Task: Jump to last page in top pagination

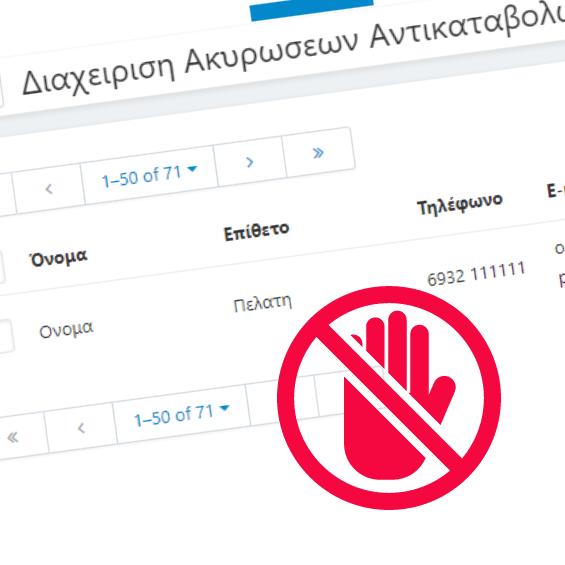Action: click(x=319, y=153)
